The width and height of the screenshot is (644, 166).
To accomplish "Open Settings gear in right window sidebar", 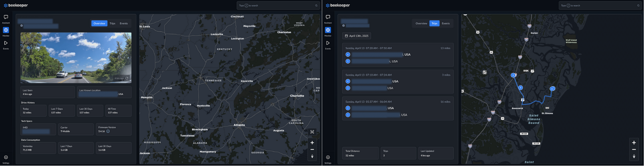I will (x=328, y=157).
